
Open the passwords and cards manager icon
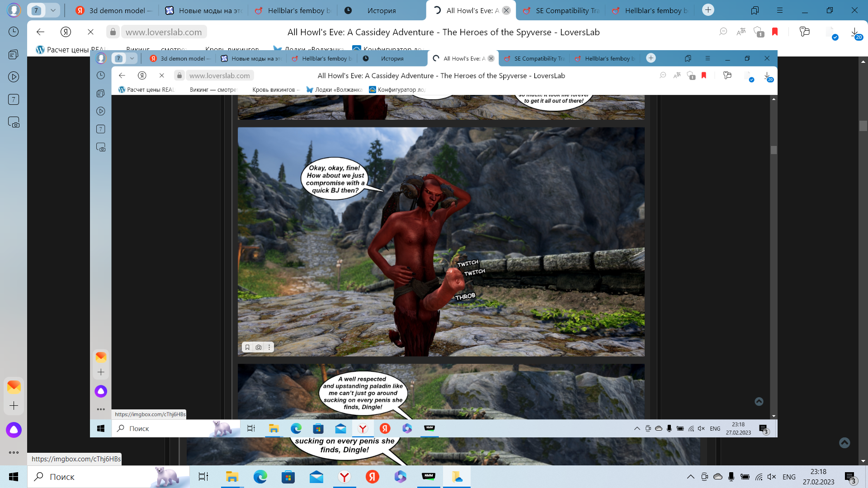coord(804,32)
